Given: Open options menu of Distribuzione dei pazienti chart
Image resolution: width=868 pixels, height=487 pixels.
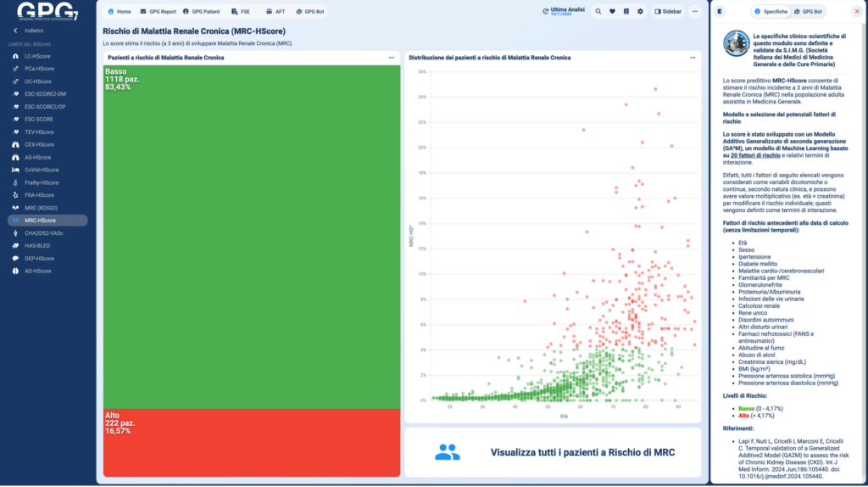Looking at the screenshot, I should tap(693, 58).
